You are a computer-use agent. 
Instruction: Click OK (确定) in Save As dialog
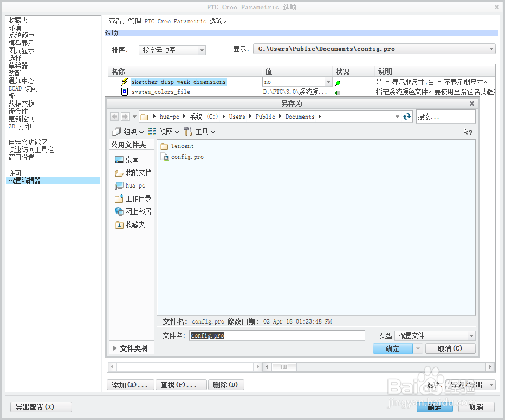(393, 348)
